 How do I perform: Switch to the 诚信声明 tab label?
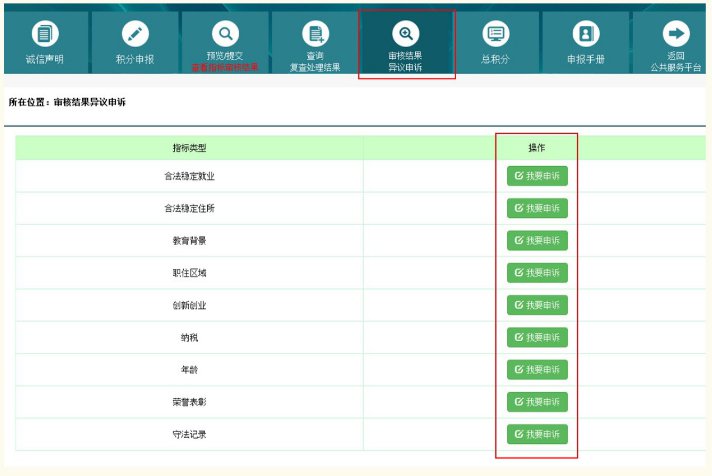(44, 59)
